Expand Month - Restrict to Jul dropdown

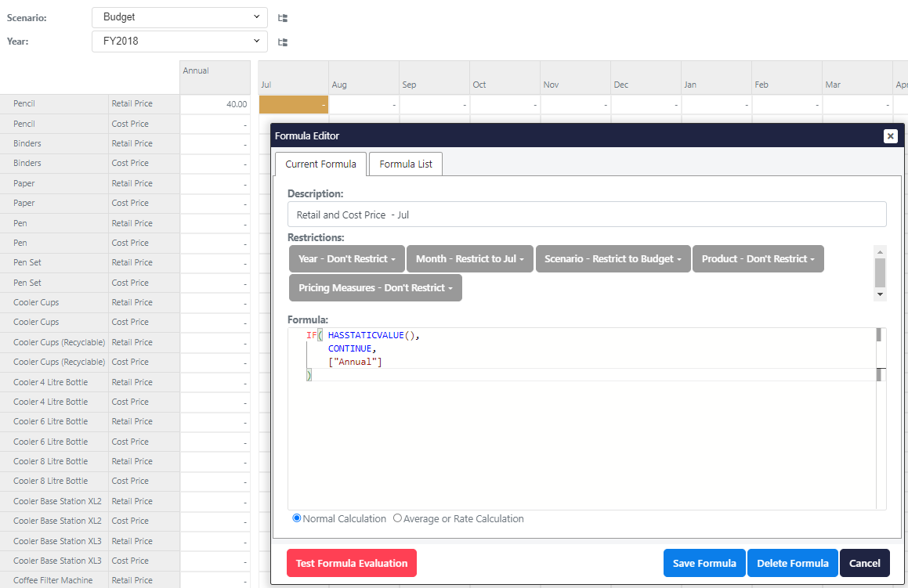pyautogui.click(x=469, y=259)
